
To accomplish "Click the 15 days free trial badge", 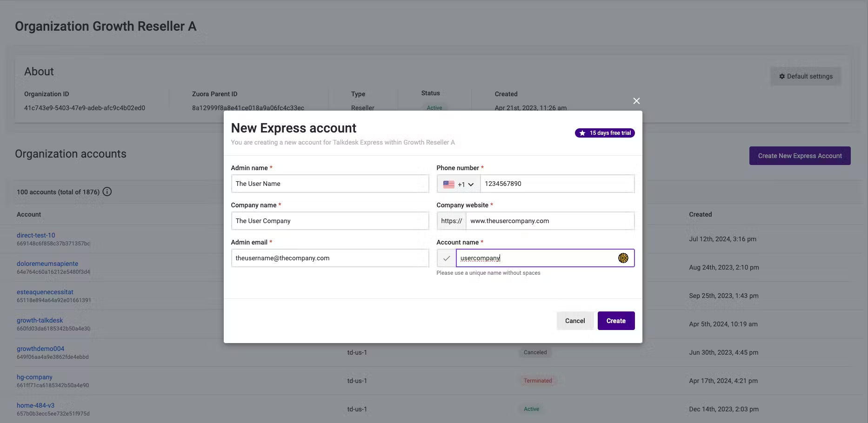I will click(x=605, y=133).
